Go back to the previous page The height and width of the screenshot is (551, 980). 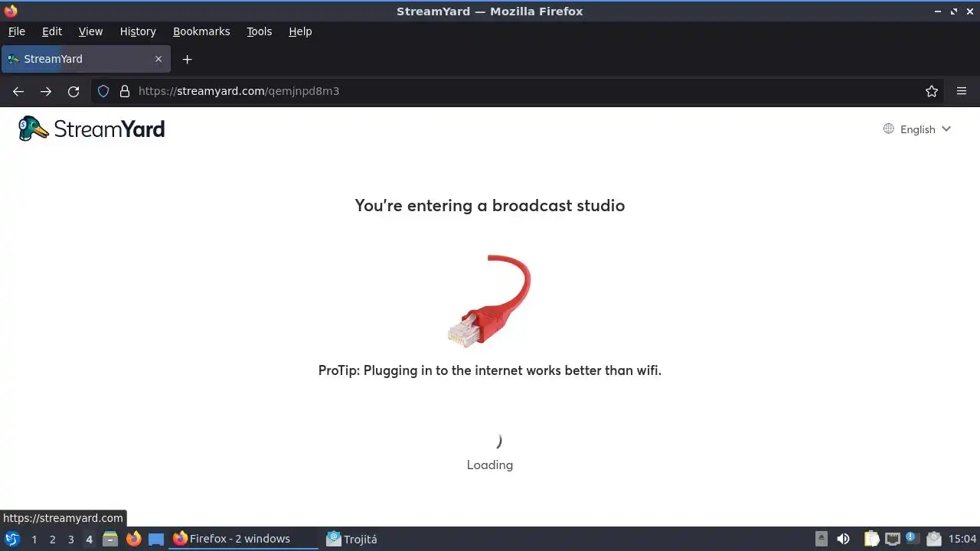coord(18,91)
